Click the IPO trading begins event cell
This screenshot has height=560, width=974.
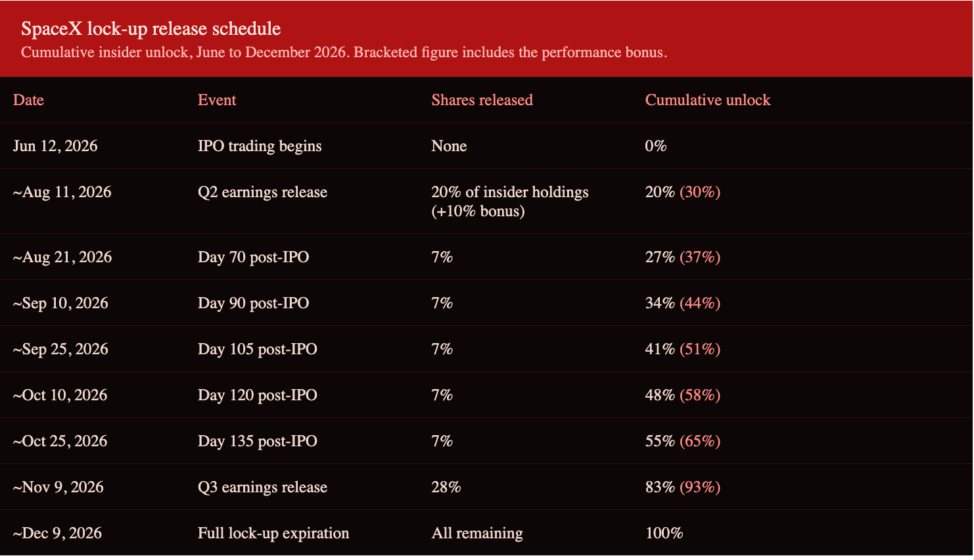260,146
